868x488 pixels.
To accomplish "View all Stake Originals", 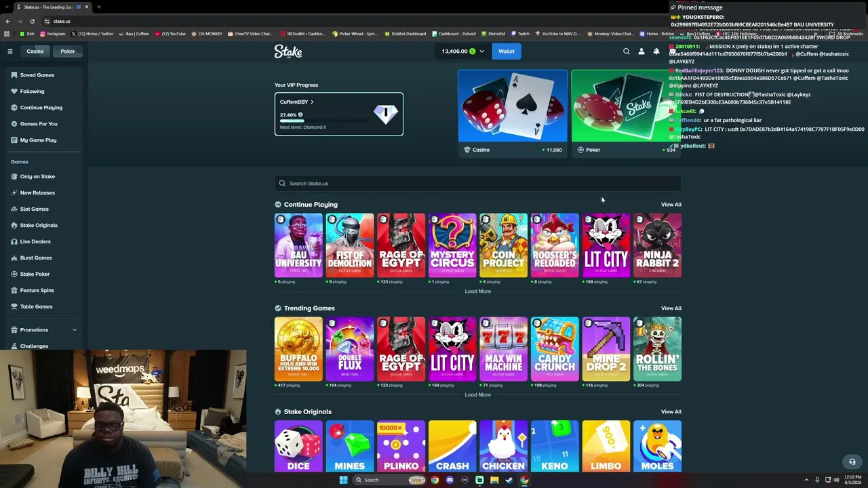I will click(x=671, y=412).
